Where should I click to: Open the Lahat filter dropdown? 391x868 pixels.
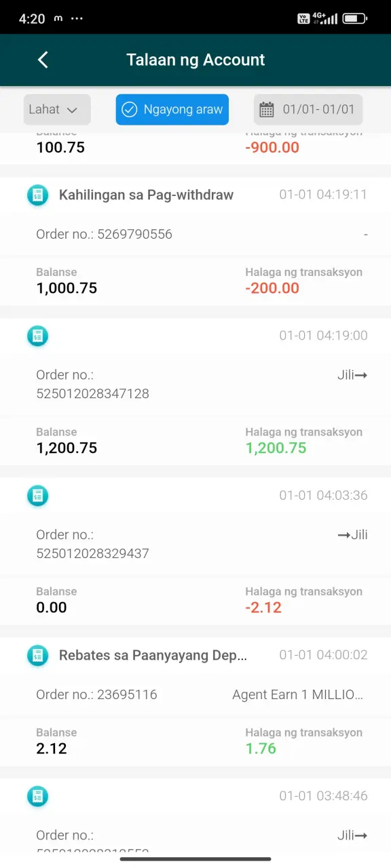[57, 109]
